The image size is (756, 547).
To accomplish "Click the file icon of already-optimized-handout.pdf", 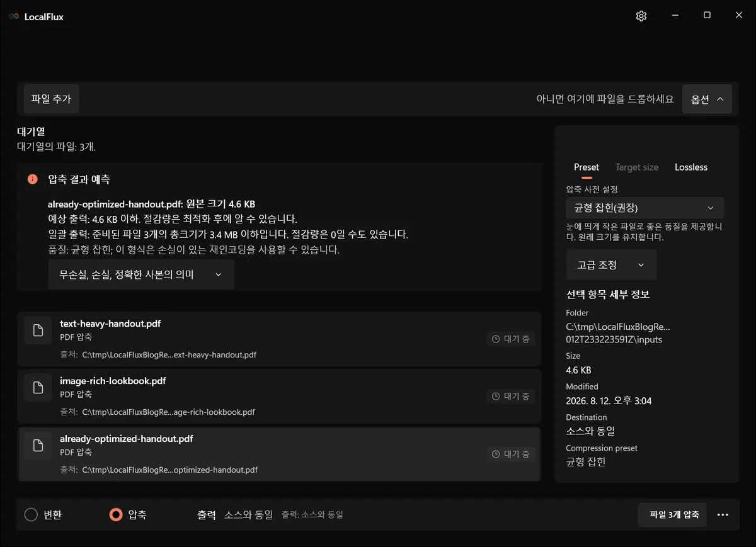I will 38,446.
